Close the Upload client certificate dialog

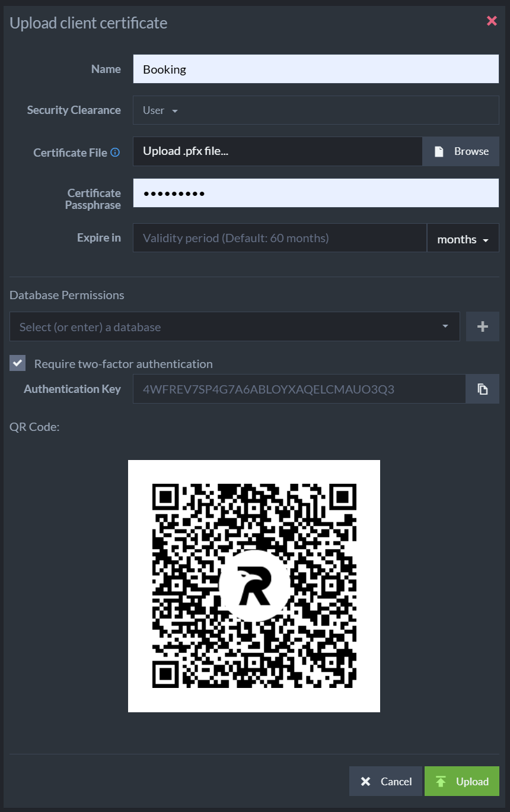492,21
